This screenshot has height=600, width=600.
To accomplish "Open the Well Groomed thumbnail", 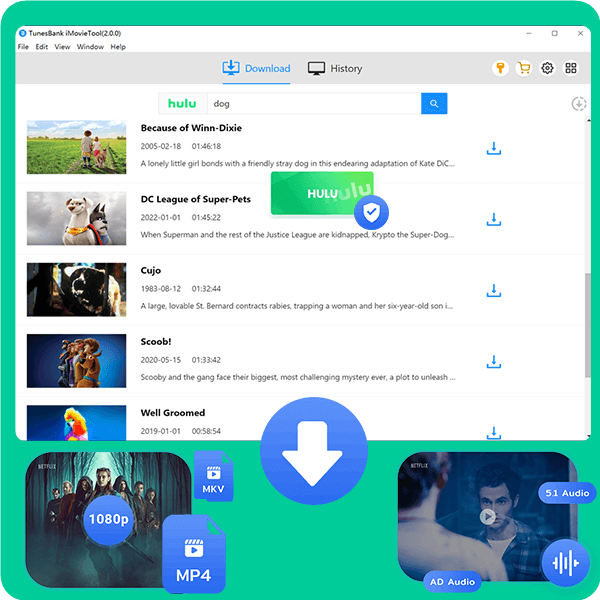I will click(x=77, y=423).
